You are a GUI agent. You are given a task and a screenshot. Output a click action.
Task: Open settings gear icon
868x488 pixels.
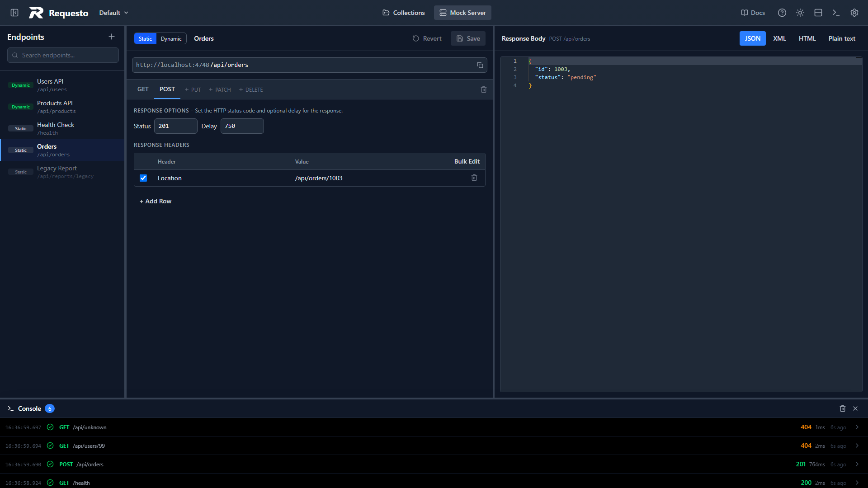click(x=854, y=13)
